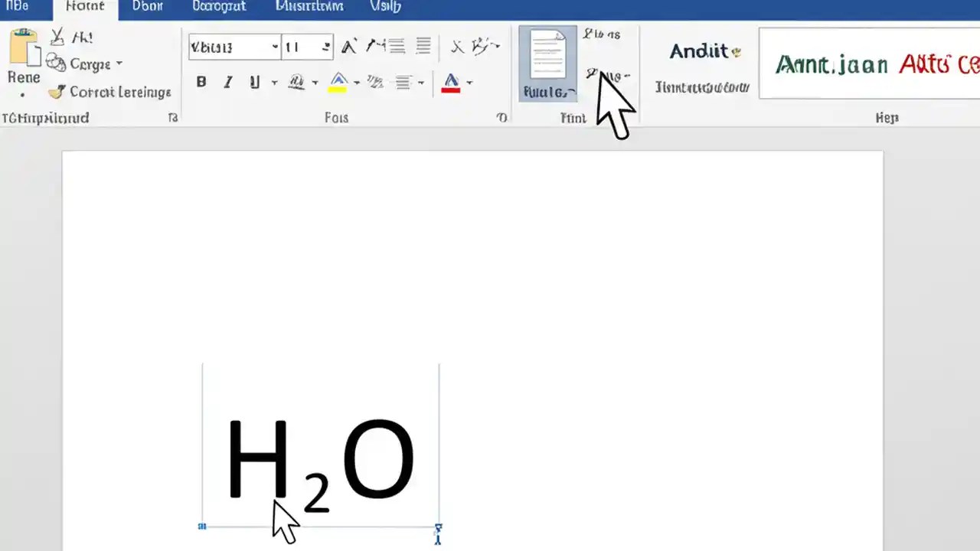Toggle bold formatting
This screenshot has height=551, width=980.
(x=201, y=82)
